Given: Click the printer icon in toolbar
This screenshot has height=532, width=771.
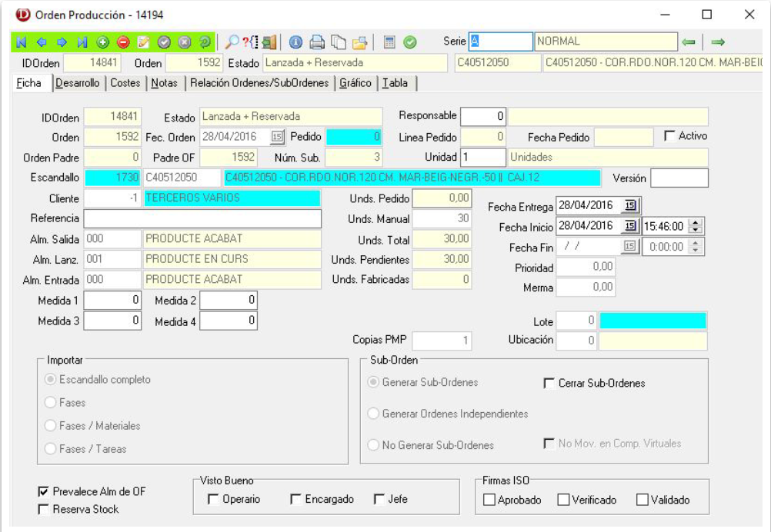Looking at the screenshot, I should tap(317, 42).
